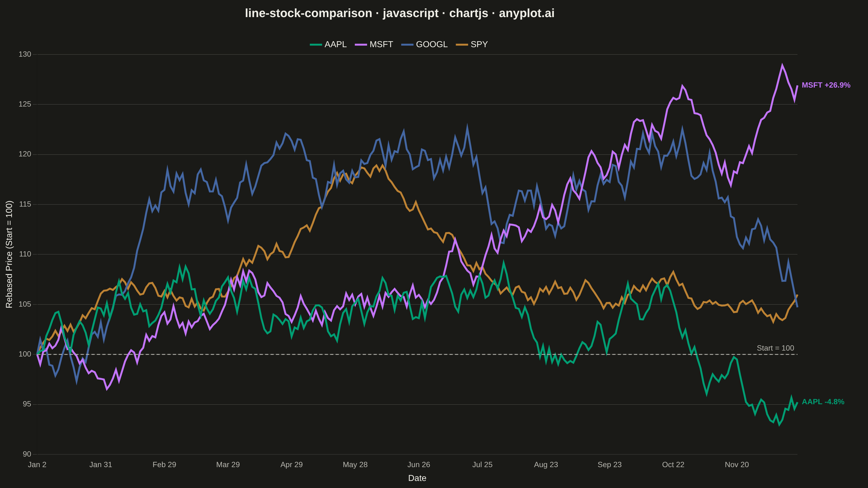The height and width of the screenshot is (488, 868).
Task: Click the 'Feb 29' x-axis tick label
Action: click(164, 465)
